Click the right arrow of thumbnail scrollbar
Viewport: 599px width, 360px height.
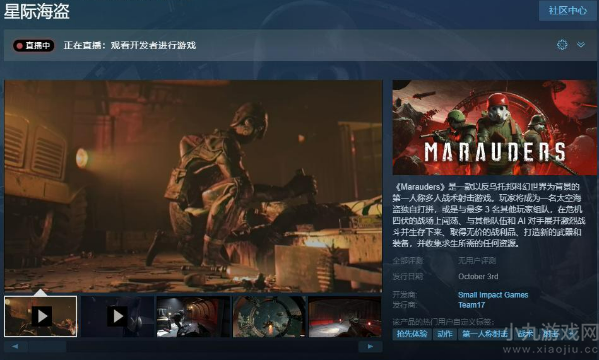click(370, 347)
